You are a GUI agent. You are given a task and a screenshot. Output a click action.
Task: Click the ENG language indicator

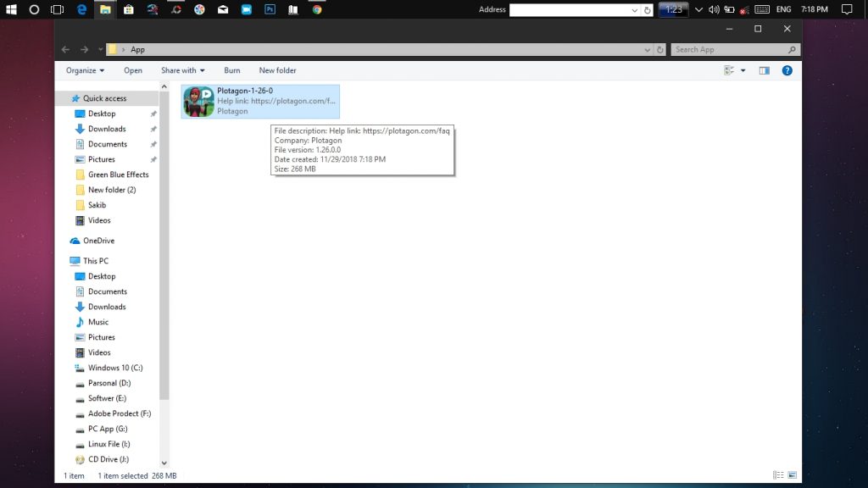(783, 9)
